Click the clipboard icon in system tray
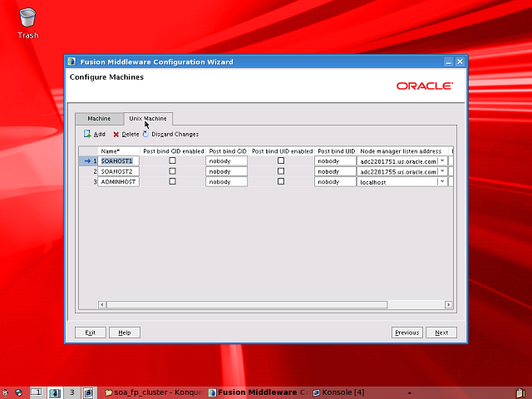Screen dimensions: 532x399 coord(521,393)
